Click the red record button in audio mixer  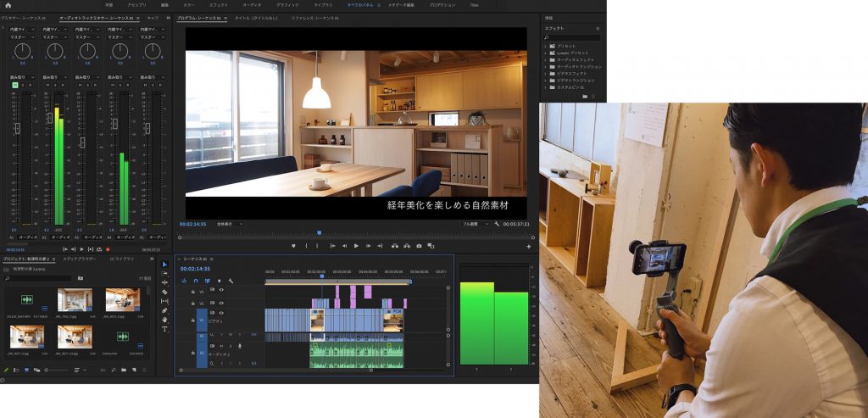[108, 249]
